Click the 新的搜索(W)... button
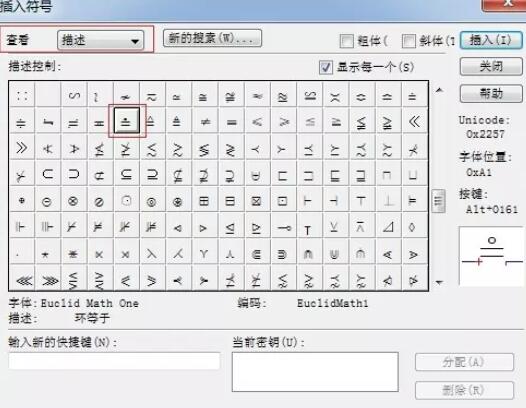 212,38
